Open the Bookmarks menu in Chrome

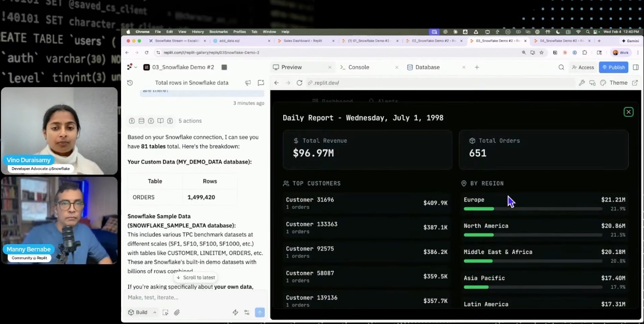[x=218, y=31]
